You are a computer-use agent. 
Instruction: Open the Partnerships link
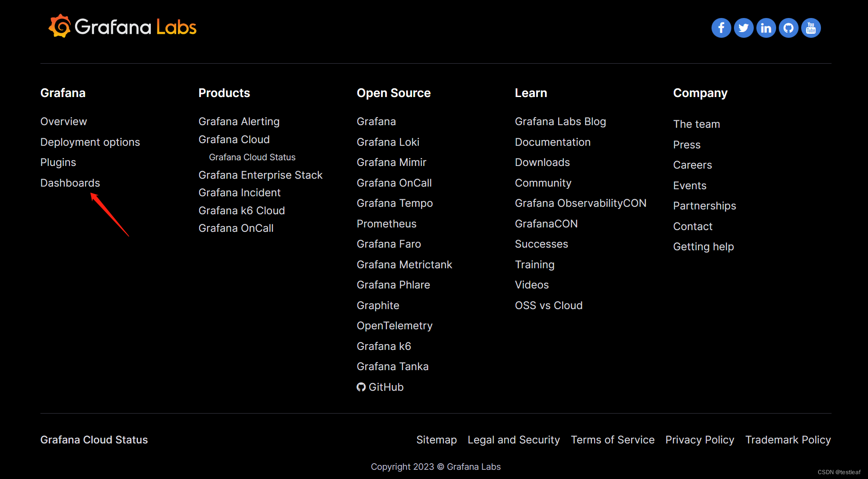(705, 205)
